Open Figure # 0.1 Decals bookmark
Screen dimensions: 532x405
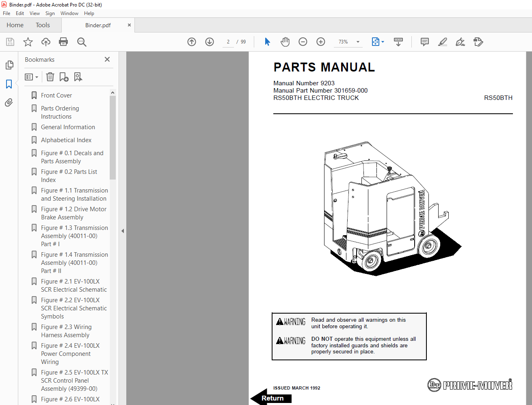[x=72, y=157]
